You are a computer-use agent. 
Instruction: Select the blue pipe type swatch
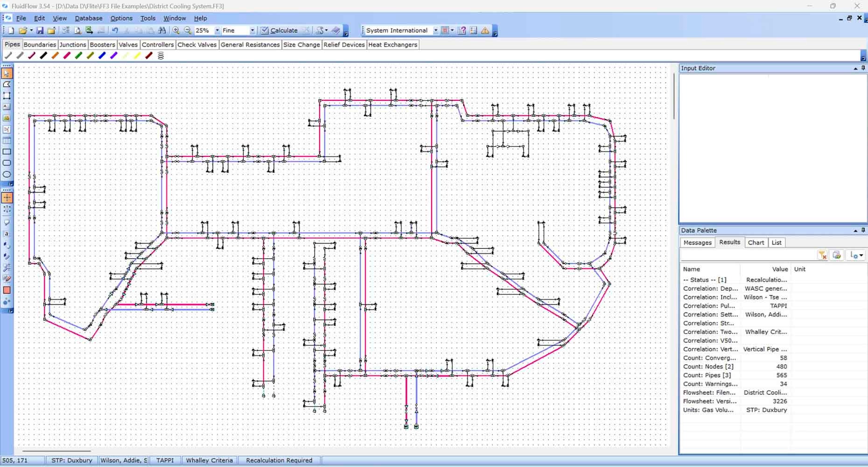(x=102, y=56)
